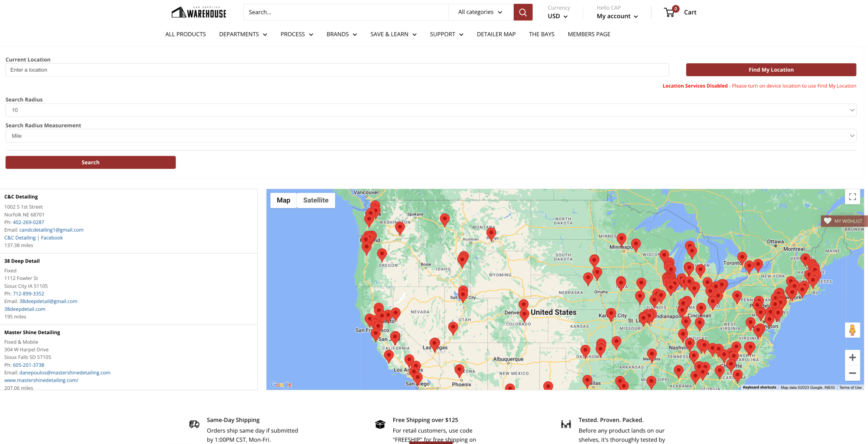868x444 pixels.
Task: Toggle fullscreen map view
Action: tap(852, 197)
